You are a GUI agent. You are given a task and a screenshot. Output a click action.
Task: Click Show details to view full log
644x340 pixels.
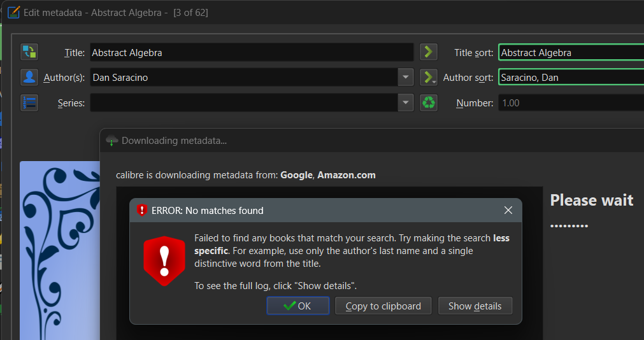pos(475,306)
